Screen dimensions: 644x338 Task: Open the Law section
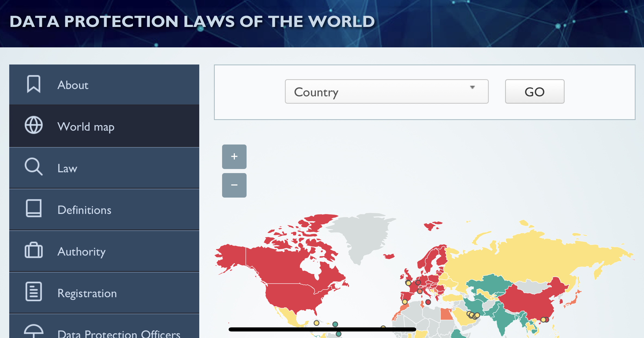[x=104, y=168]
